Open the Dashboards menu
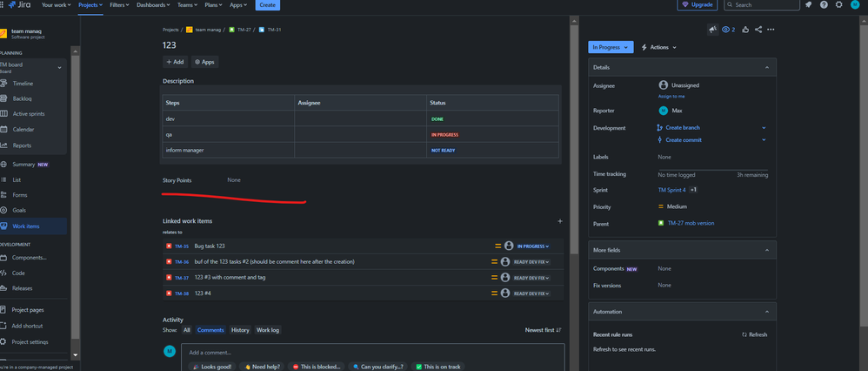The height and width of the screenshot is (371, 868). click(x=155, y=5)
